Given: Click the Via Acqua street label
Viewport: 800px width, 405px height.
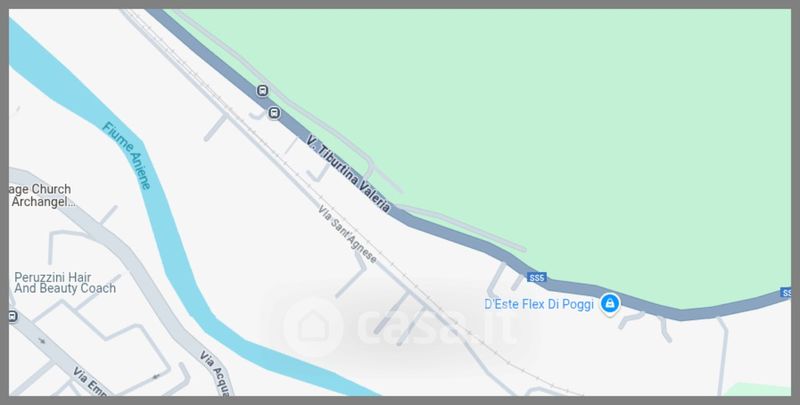Looking at the screenshot, I should (x=216, y=373).
